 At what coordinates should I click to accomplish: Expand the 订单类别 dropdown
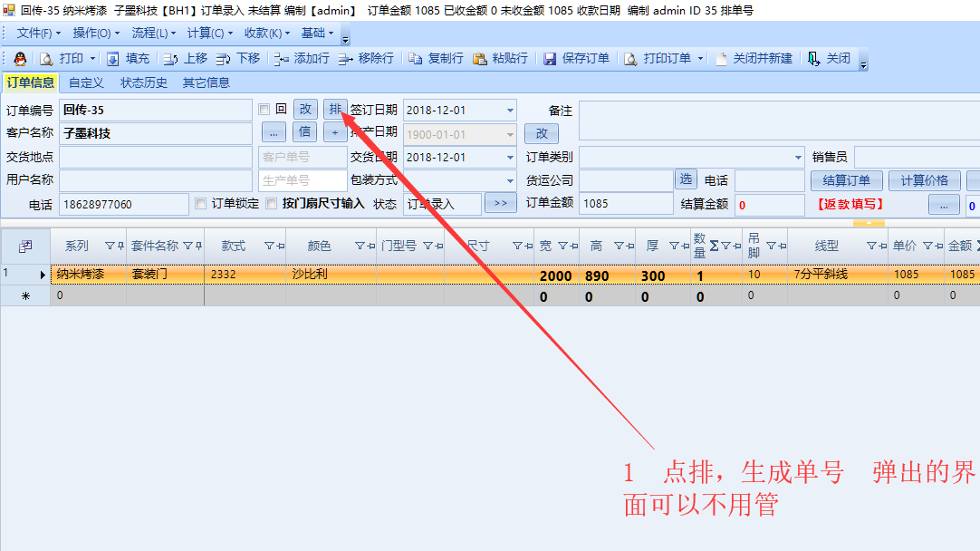(797, 158)
